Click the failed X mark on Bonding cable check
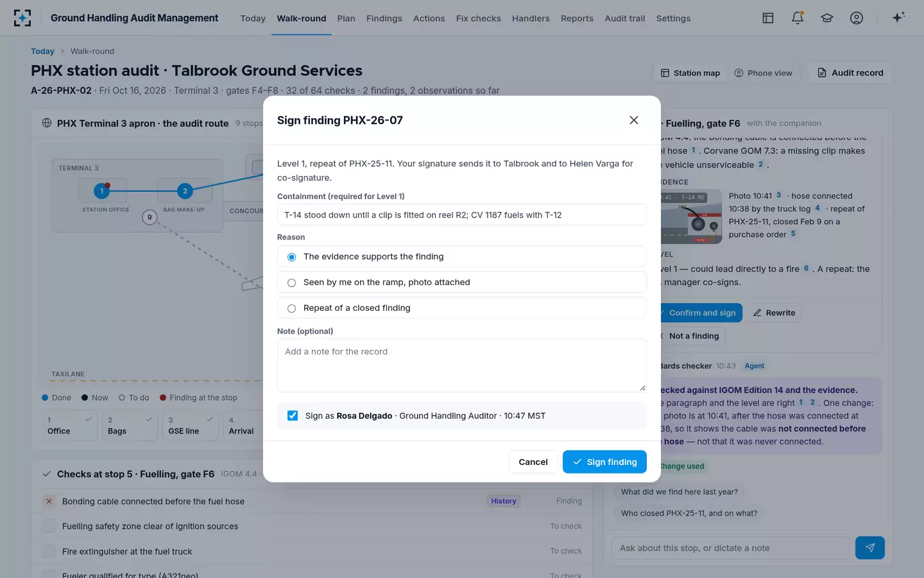Viewport: 924px width, 578px height. coord(49,501)
